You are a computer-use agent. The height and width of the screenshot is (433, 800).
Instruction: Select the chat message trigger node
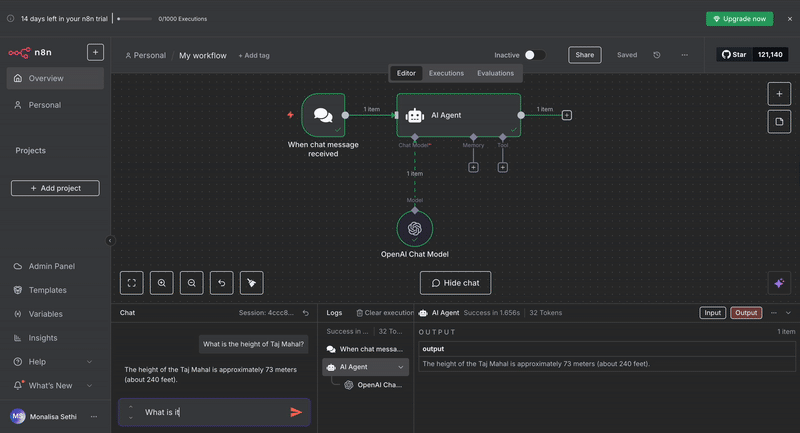[323, 115]
